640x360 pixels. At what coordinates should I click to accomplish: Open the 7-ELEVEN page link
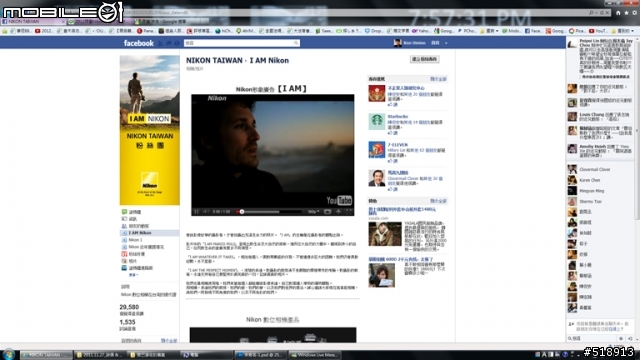(x=398, y=144)
